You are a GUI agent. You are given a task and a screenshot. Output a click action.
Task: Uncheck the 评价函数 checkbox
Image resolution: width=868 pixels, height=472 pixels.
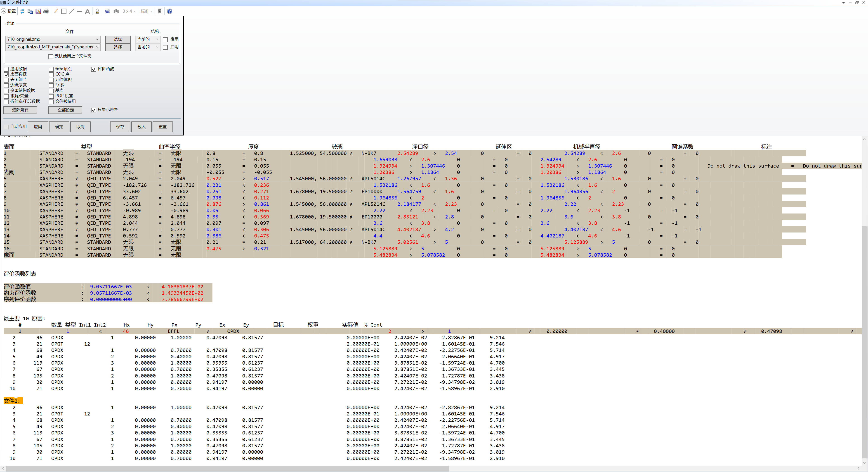pos(94,69)
